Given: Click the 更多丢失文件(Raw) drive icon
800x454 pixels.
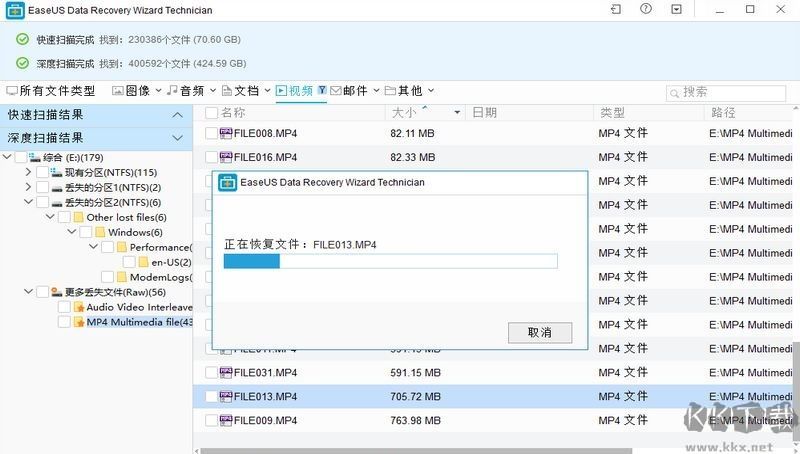Looking at the screenshot, I should click(x=57, y=292).
